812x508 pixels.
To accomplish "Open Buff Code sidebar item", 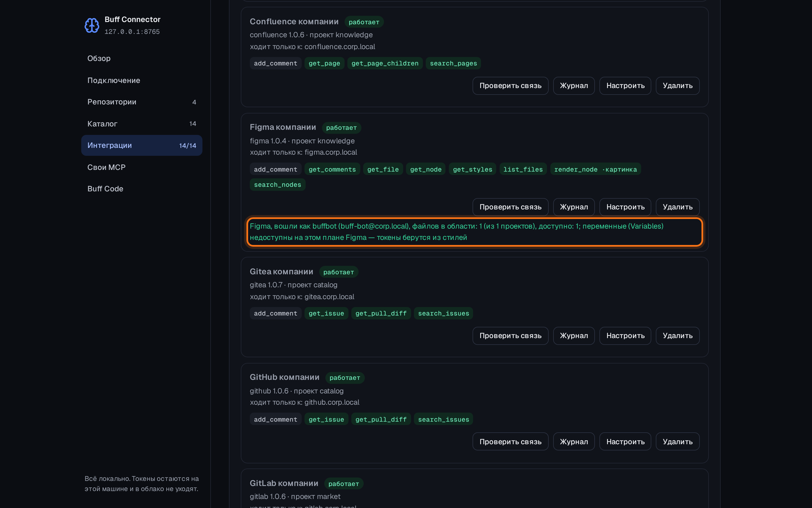I will pyautogui.click(x=142, y=189).
